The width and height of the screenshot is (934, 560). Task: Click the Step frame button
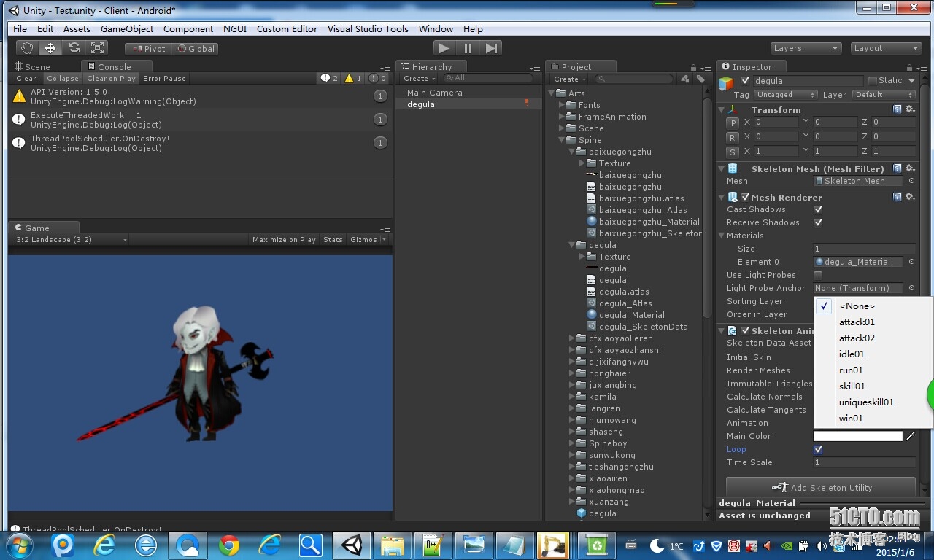click(x=491, y=48)
